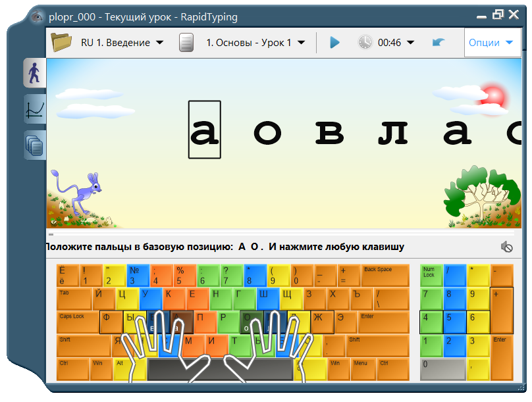
Task: Start the lesson with the Play button
Action: [334, 41]
